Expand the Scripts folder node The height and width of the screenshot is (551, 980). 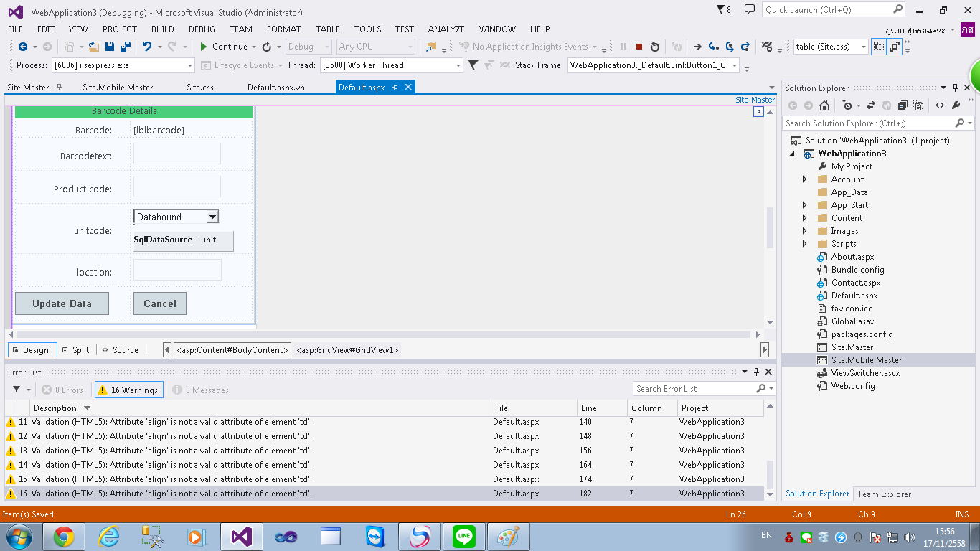tap(804, 244)
